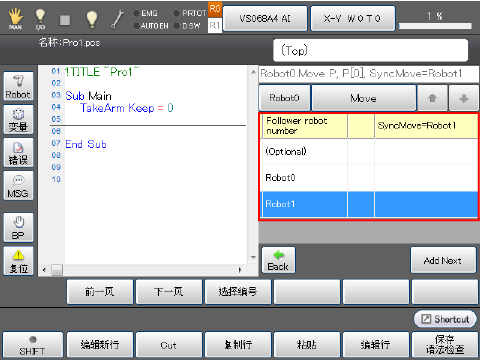The height and width of the screenshot is (360, 480).
Task: Select the R1 robot indicator
Action: 215,25
